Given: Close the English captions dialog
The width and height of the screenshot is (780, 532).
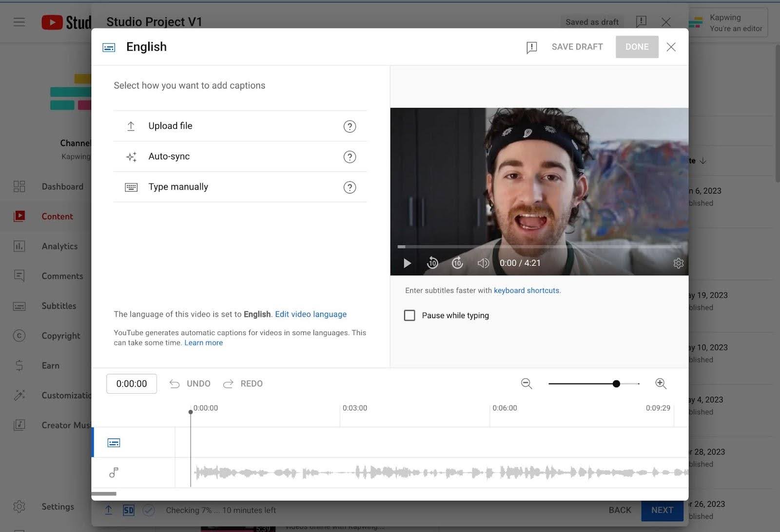Looking at the screenshot, I should click(x=671, y=47).
